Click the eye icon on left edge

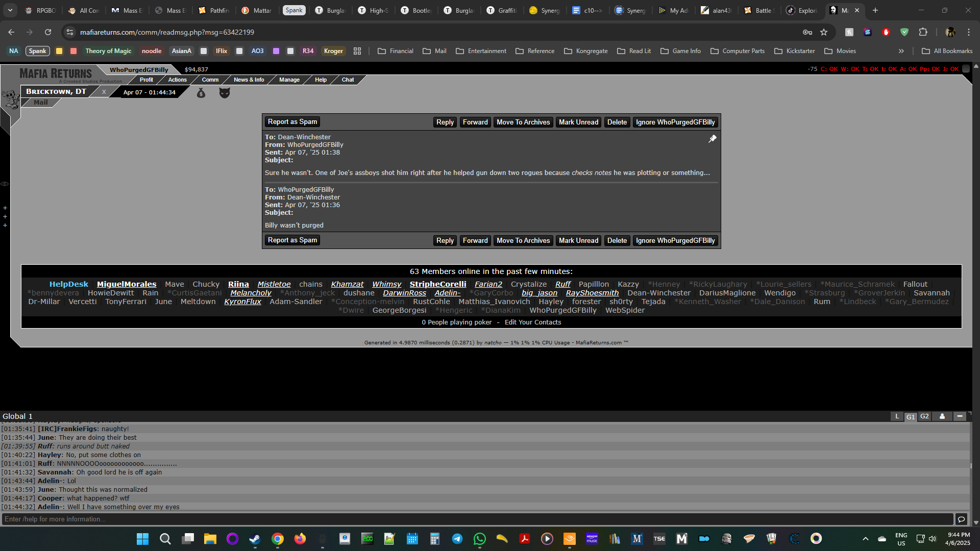[5, 184]
